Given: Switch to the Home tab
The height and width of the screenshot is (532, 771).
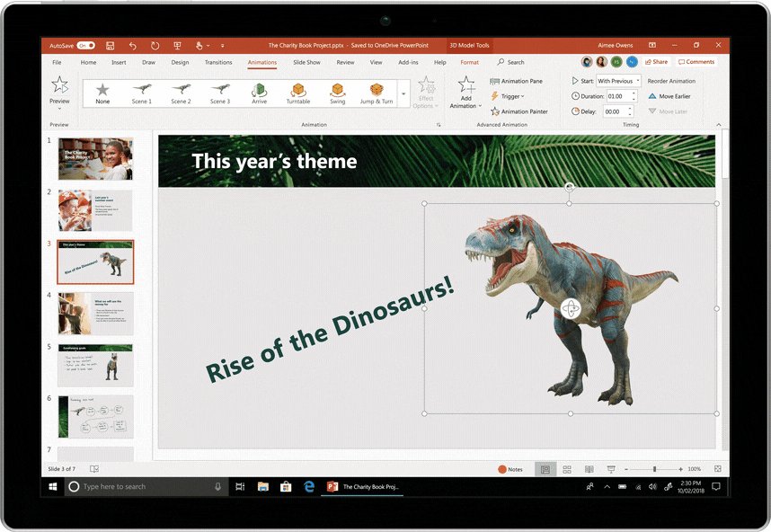Looking at the screenshot, I should tap(88, 62).
